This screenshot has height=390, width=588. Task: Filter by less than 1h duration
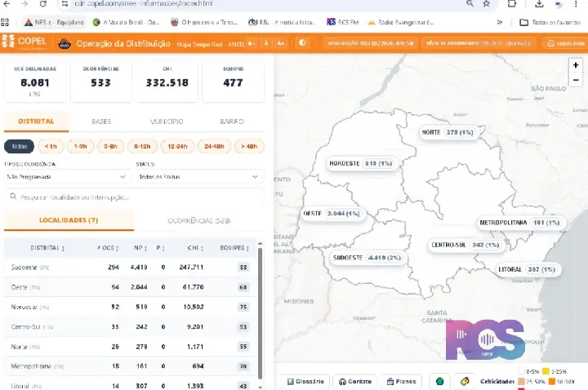51,146
